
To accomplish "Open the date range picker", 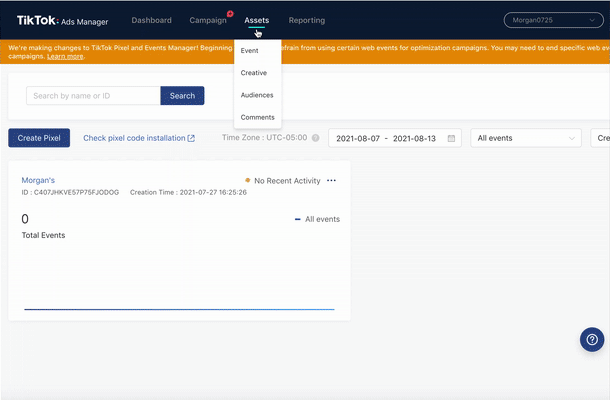I will [x=395, y=138].
